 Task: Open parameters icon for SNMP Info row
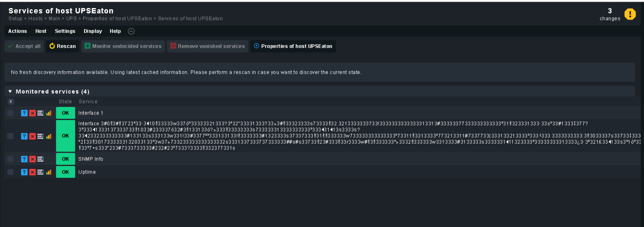coord(40,159)
